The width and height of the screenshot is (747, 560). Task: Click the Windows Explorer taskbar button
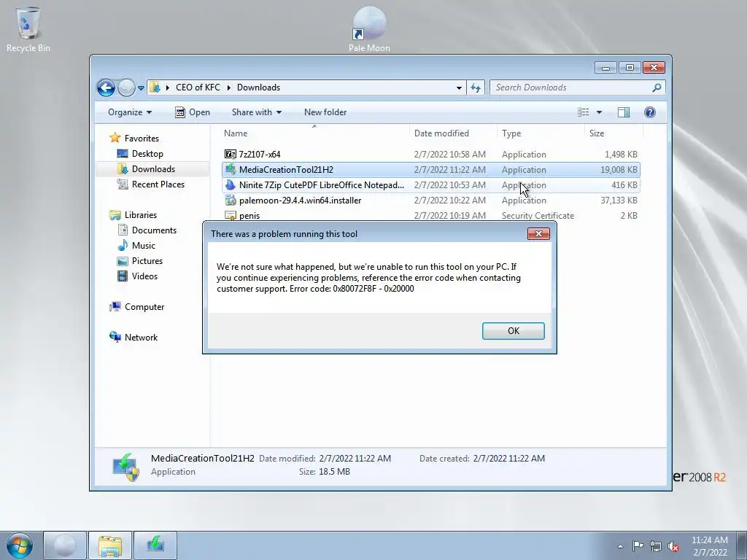point(110,545)
